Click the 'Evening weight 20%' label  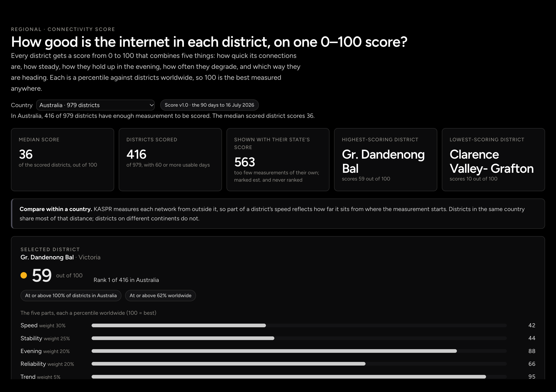click(x=45, y=351)
